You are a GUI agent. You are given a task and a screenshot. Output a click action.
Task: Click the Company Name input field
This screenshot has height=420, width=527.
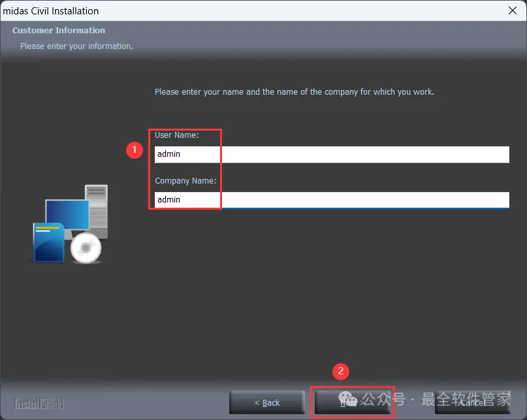pyautogui.click(x=332, y=200)
